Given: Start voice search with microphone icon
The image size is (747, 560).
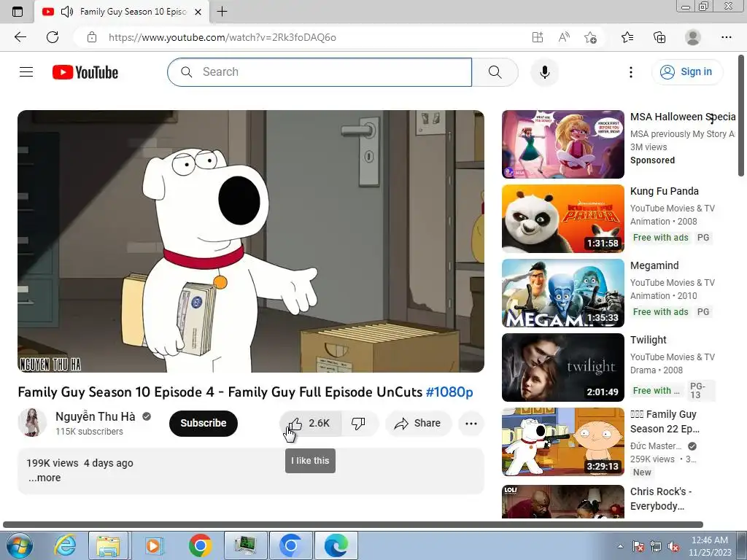Looking at the screenshot, I should coord(544,72).
